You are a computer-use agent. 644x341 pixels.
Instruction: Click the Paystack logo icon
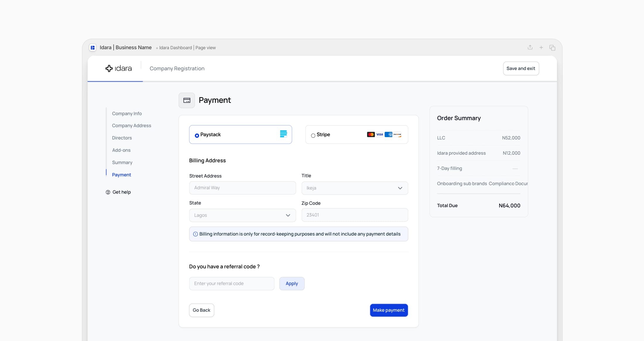click(283, 134)
